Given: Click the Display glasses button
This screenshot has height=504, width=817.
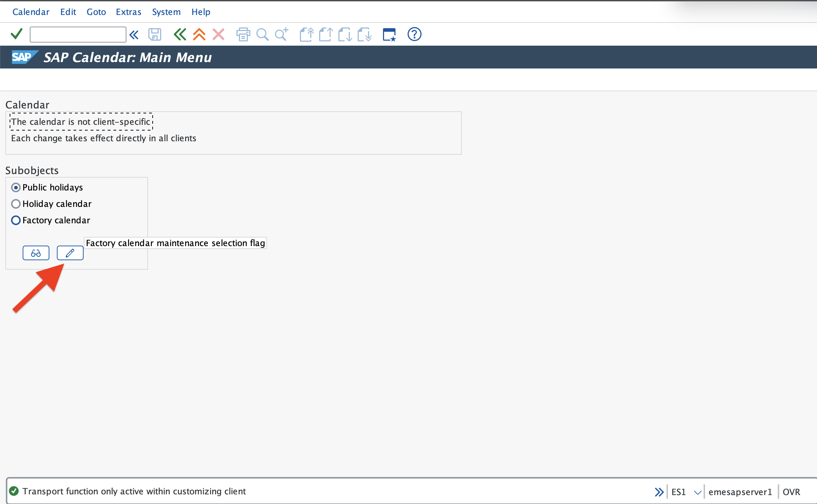Looking at the screenshot, I should coord(36,253).
